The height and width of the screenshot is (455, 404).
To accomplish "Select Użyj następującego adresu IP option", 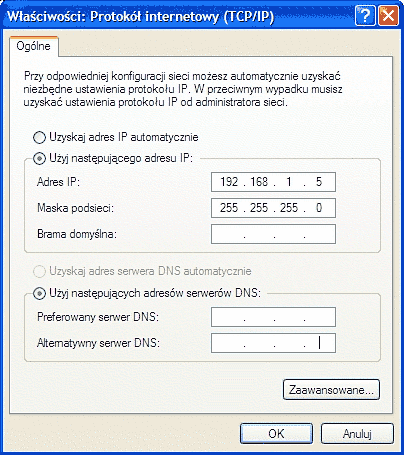I will 39,158.
